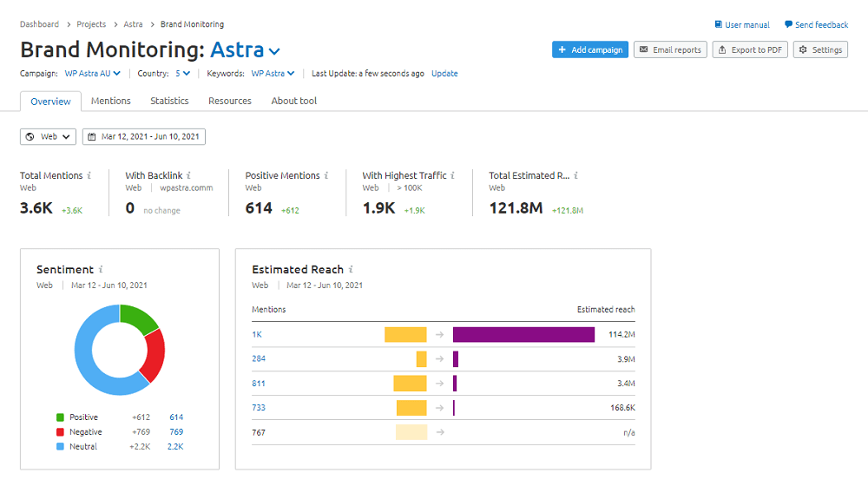Click the envelope icon on Email reports
The height and width of the screenshot is (486, 868).
[x=644, y=49]
